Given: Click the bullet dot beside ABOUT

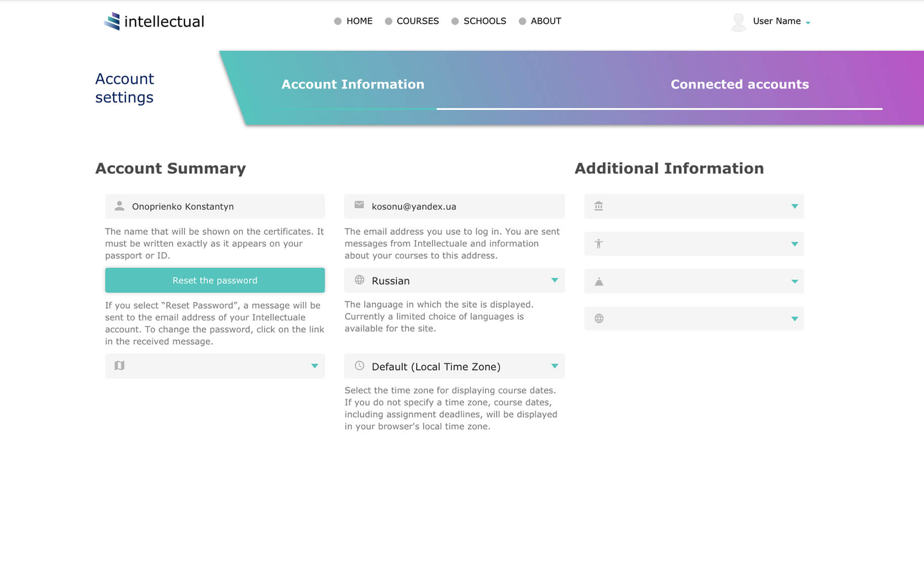Looking at the screenshot, I should [x=522, y=21].
